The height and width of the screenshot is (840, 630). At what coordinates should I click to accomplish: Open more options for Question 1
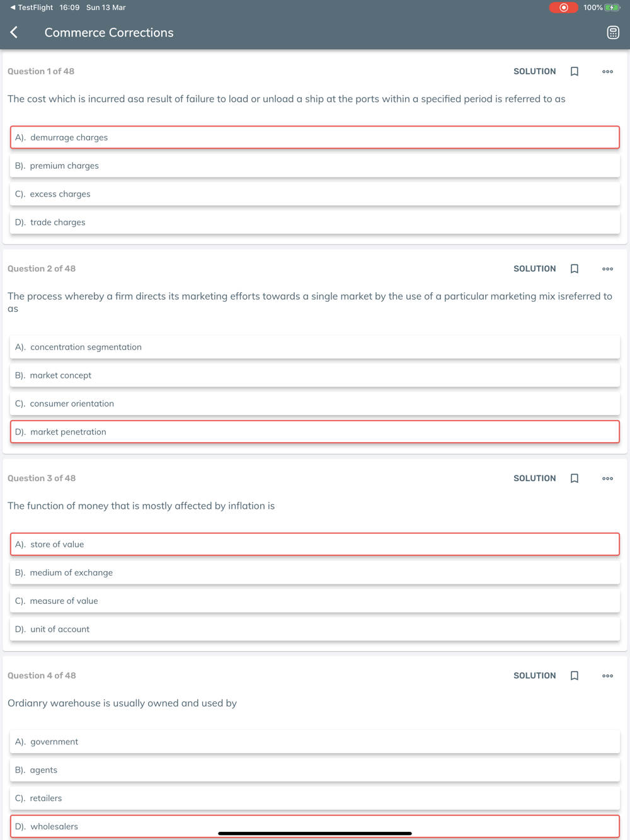(607, 72)
